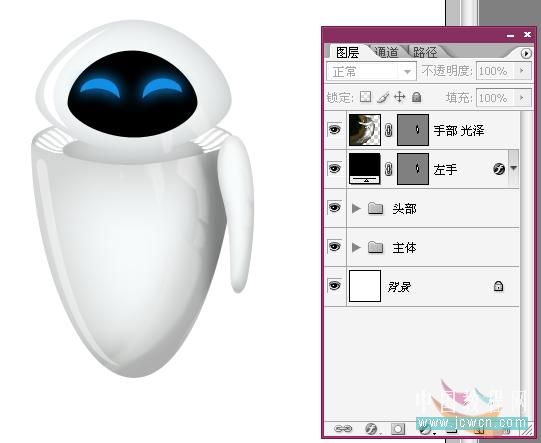Open the 填充 fill slider arrow
Screen dimensions: 541x443
coord(522,98)
